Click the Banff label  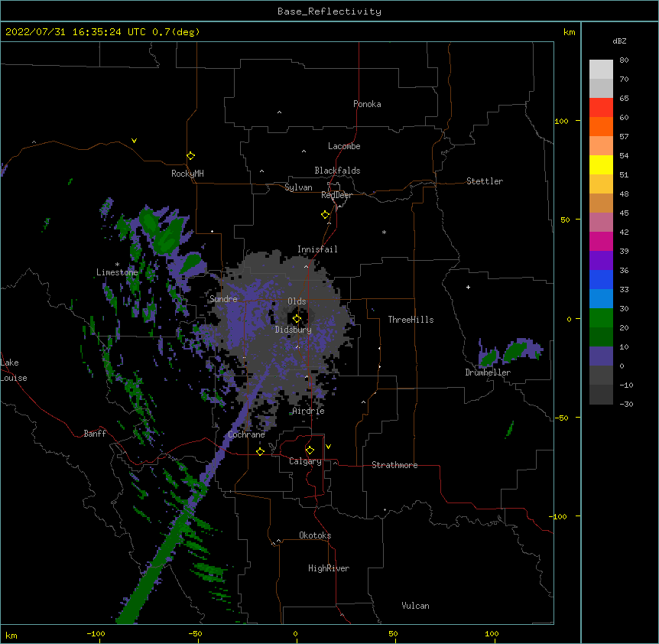click(x=95, y=434)
